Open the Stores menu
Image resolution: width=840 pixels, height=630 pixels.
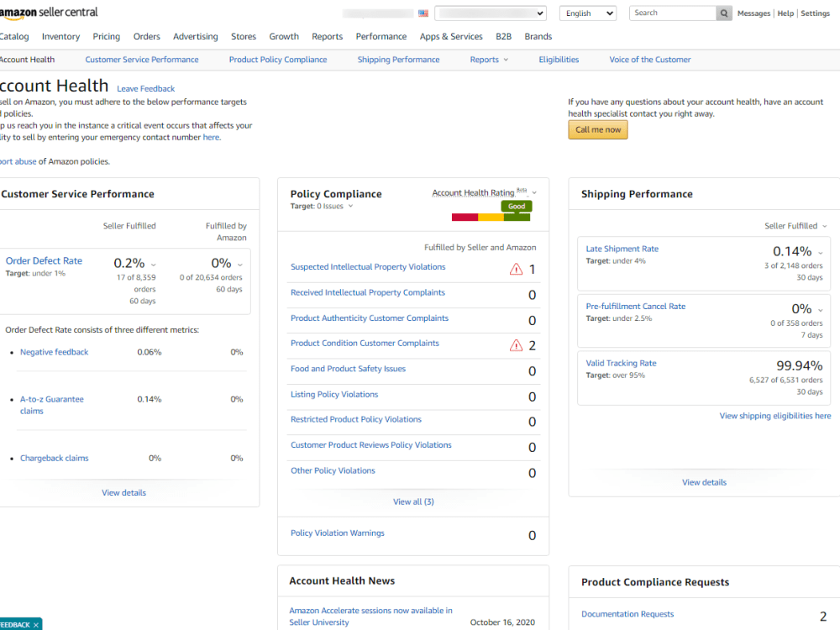coord(244,36)
